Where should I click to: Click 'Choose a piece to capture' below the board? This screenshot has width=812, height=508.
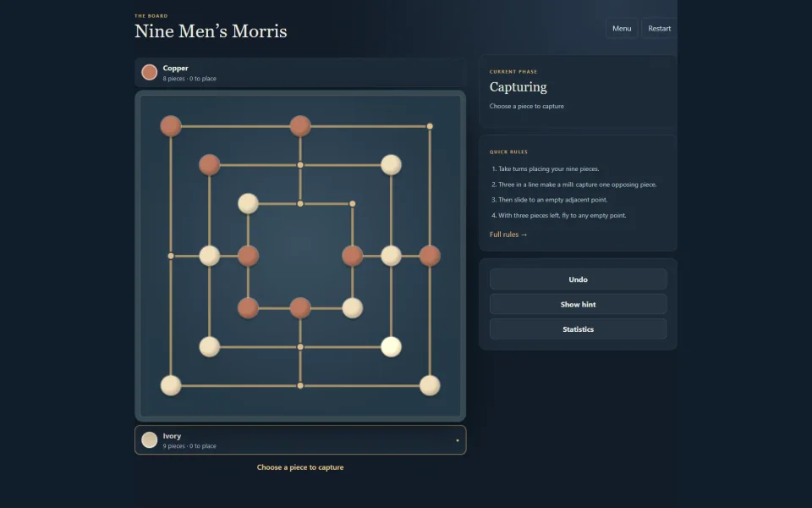pyautogui.click(x=300, y=467)
